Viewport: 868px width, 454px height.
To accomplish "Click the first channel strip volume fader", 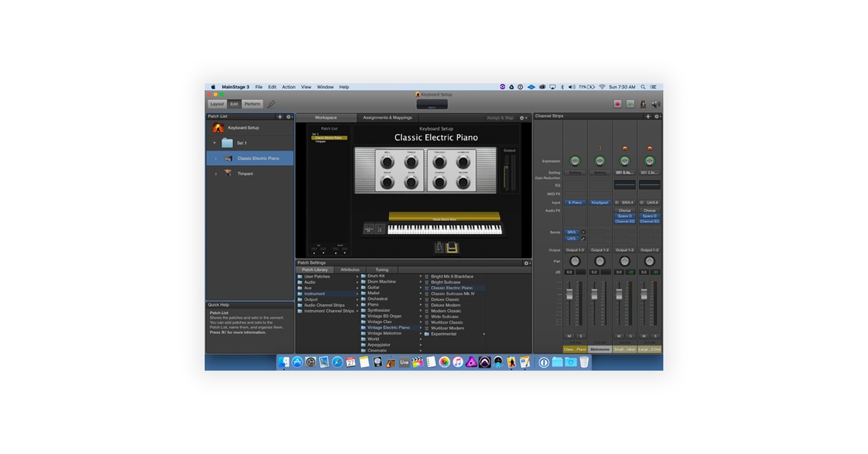I will pos(569,295).
